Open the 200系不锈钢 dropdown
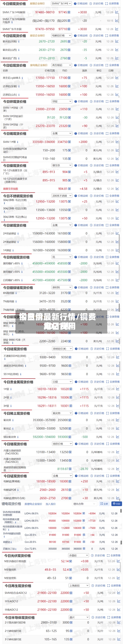Image resolution: width=123 pixels, height=644 pixels. tap(62, 196)
